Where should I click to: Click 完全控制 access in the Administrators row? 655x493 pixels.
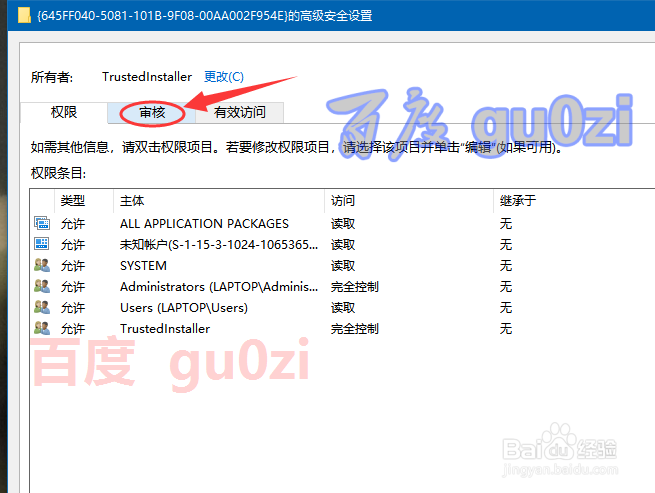(x=355, y=287)
